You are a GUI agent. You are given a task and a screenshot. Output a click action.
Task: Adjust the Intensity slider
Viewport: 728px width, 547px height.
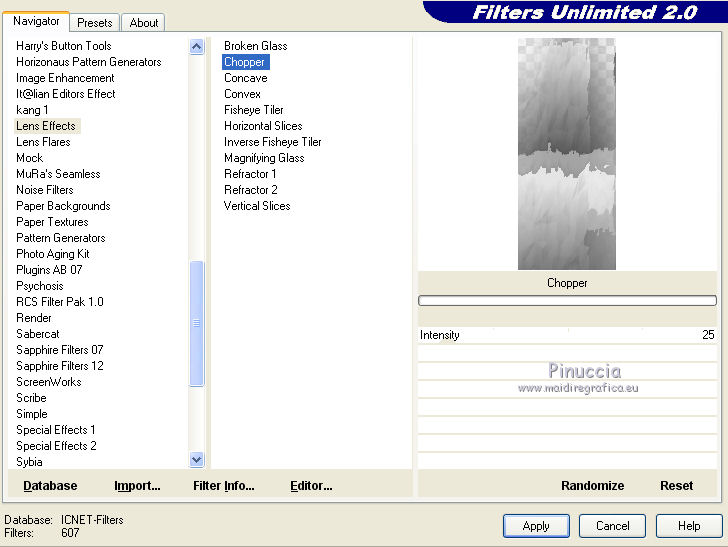point(567,335)
